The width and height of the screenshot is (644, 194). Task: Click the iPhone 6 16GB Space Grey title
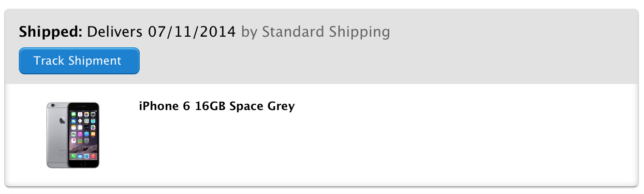217,106
